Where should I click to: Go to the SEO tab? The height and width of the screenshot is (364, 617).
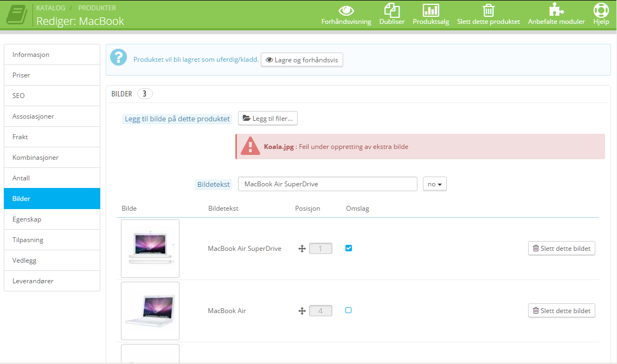click(x=52, y=95)
